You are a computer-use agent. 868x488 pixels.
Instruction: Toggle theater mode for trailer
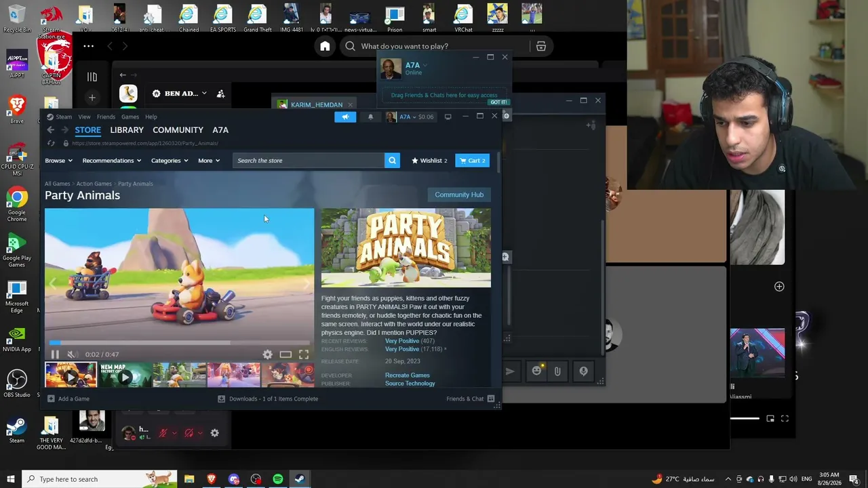pos(285,354)
